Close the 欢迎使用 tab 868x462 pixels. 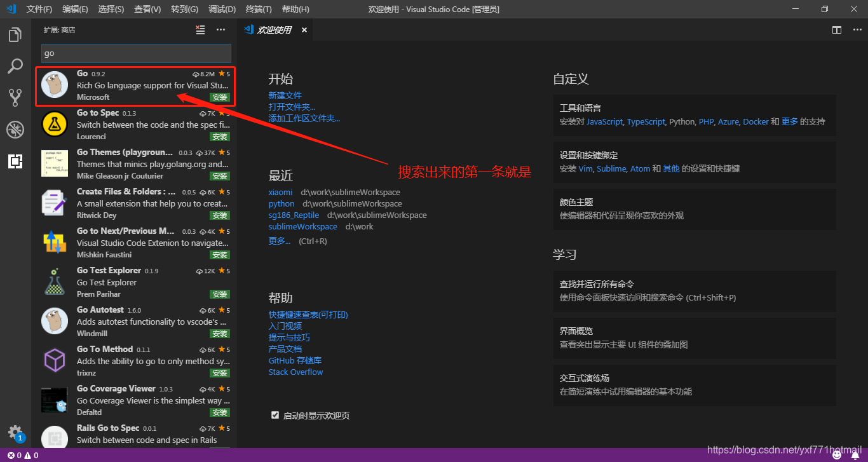click(304, 30)
